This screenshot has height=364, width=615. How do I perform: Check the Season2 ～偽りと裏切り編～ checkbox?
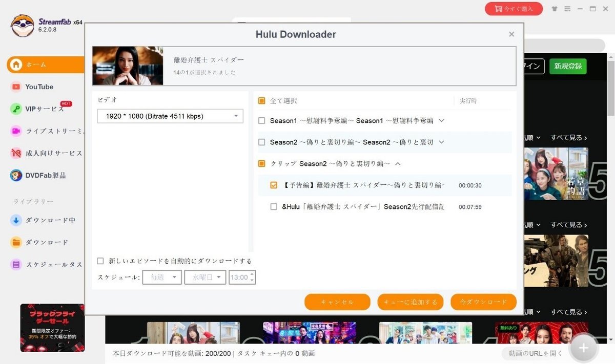pos(262,142)
